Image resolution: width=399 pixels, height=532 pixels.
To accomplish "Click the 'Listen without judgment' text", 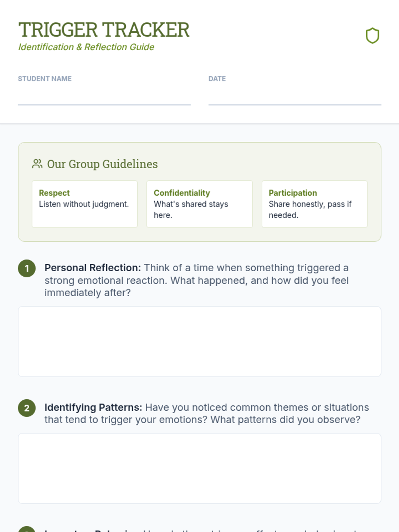I will [x=84, y=204].
